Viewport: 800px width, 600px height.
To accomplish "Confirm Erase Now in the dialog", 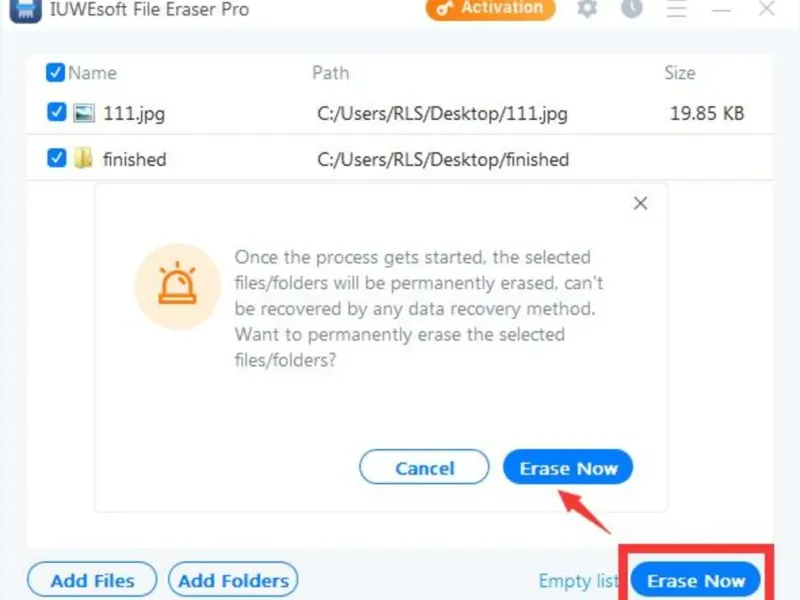I will 568,467.
